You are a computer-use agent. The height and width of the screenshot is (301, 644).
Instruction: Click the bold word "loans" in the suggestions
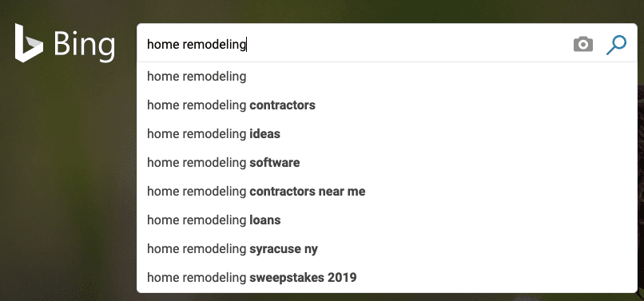[265, 220]
